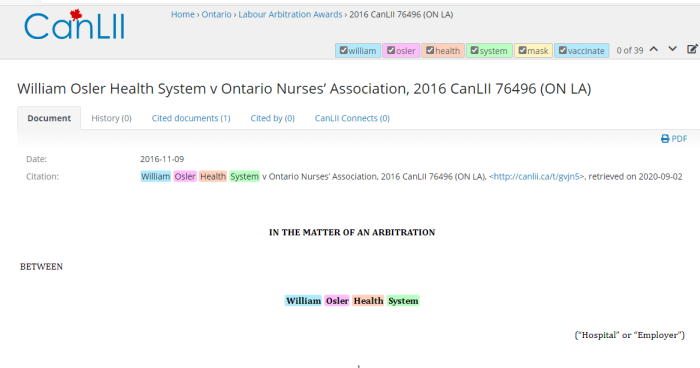Image resolution: width=700 pixels, height=368 pixels.
Task: Jump to next highlighted match arrow
Action: click(x=672, y=49)
